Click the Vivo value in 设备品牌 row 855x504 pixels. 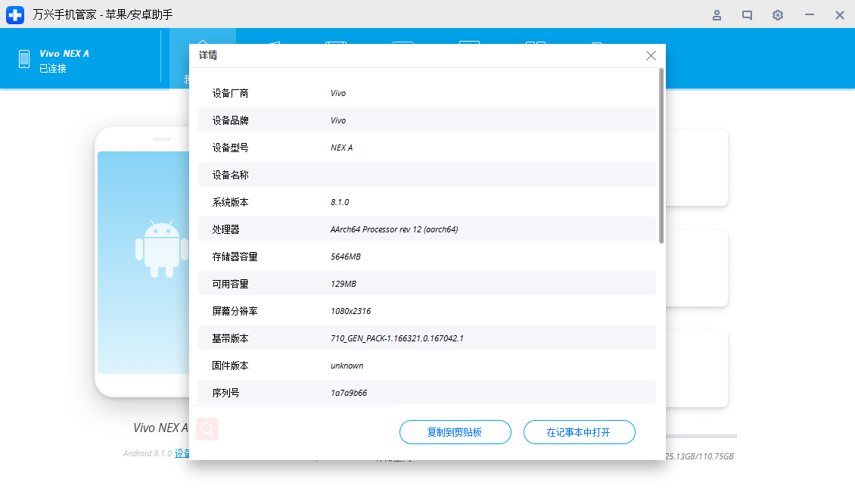[x=338, y=120]
